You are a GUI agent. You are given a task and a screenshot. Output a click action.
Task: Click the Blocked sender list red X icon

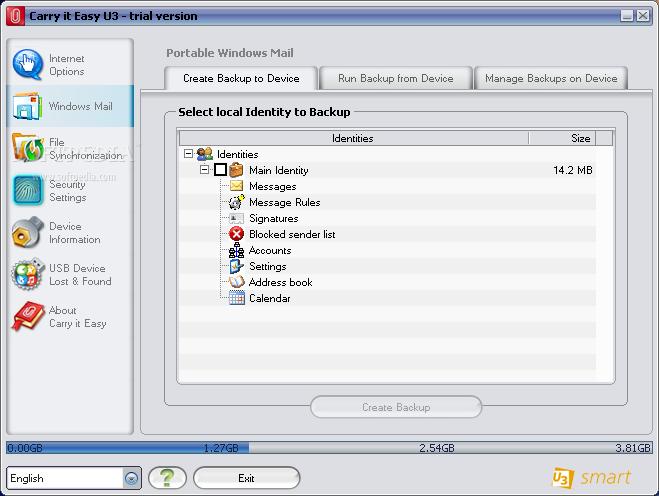coord(237,234)
